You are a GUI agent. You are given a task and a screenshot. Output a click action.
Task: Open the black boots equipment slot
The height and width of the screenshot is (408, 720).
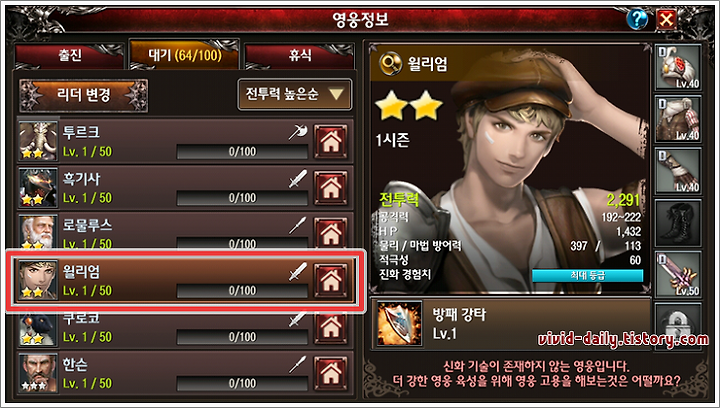[678, 223]
